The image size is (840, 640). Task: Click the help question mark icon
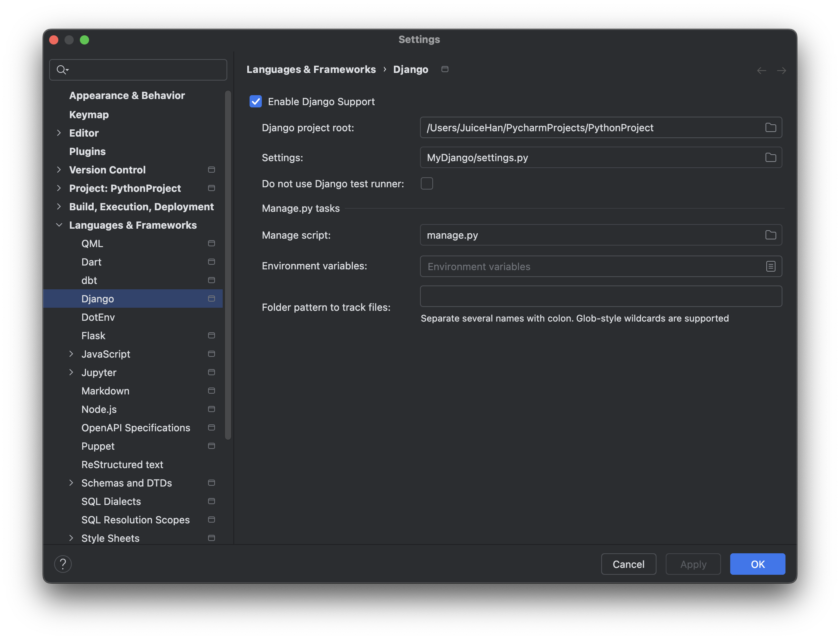pyautogui.click(x=63, y=564)
